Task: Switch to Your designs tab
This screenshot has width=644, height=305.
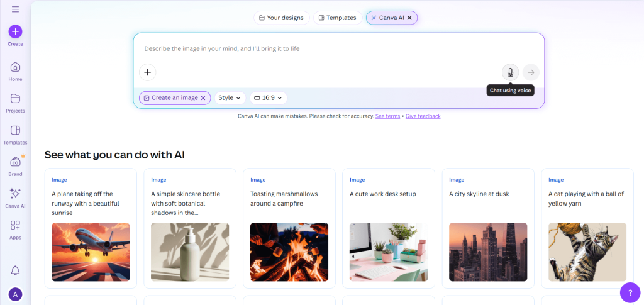Action: click(280, 18)
